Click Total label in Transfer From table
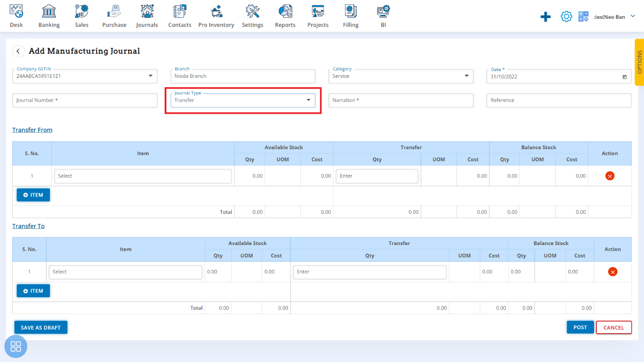The height and width of the screenshot is (362, 644). click(226, 212)
